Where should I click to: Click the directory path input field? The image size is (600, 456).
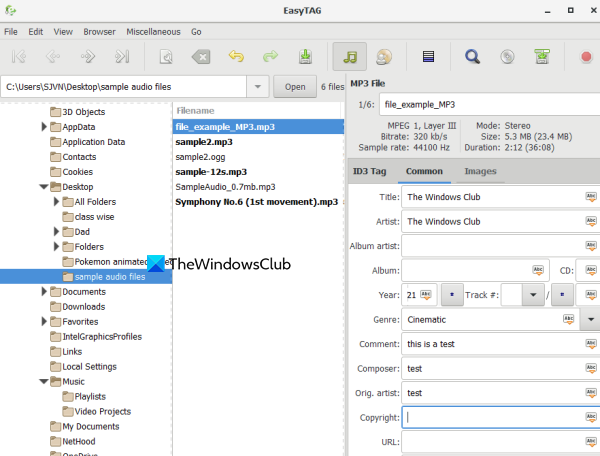point(124,87)
